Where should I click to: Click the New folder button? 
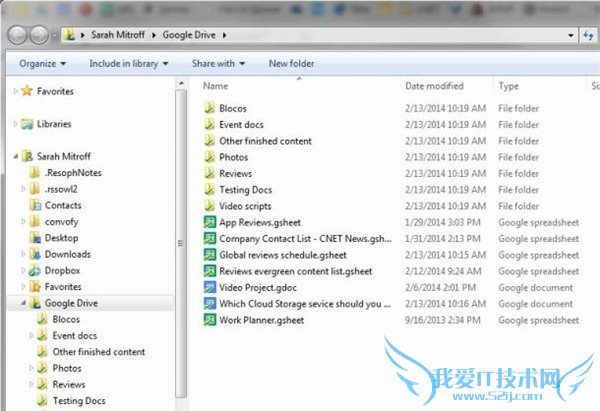tap(292, 64)
